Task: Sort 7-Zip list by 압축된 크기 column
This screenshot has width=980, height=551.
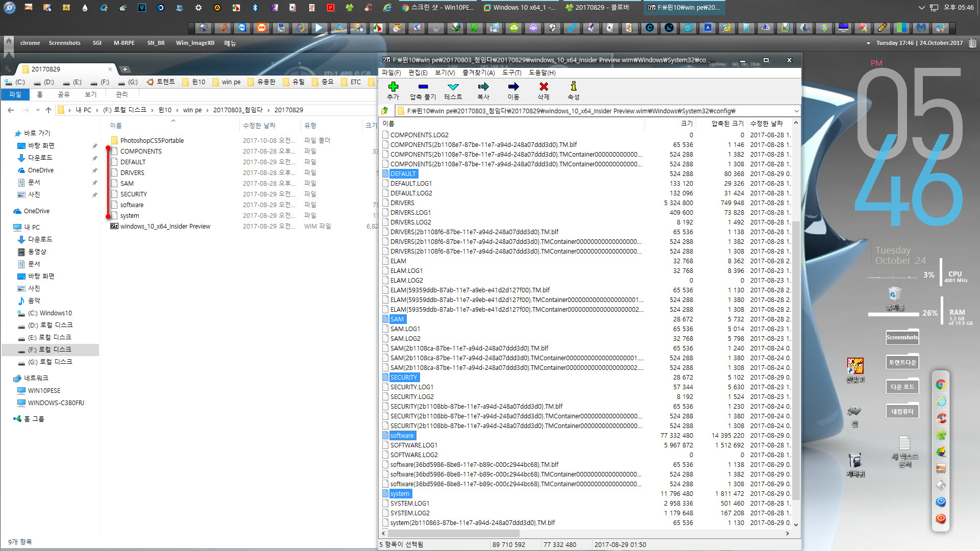Action: point(721,123)
